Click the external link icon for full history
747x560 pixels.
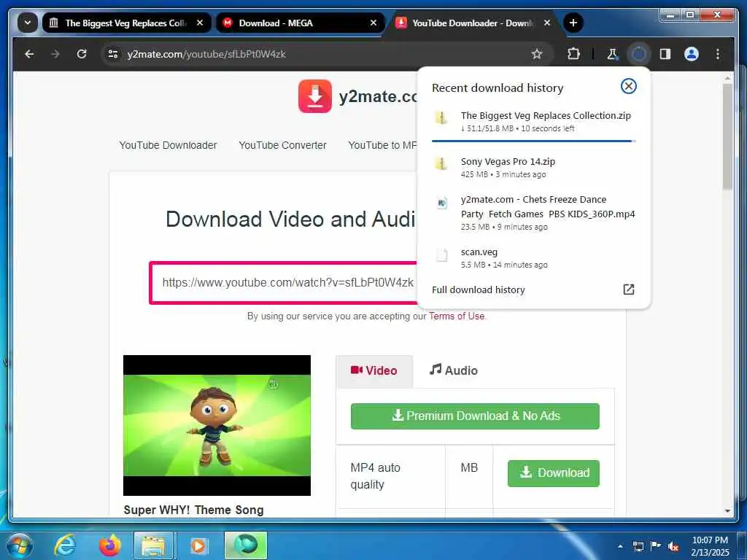point(628,289)
